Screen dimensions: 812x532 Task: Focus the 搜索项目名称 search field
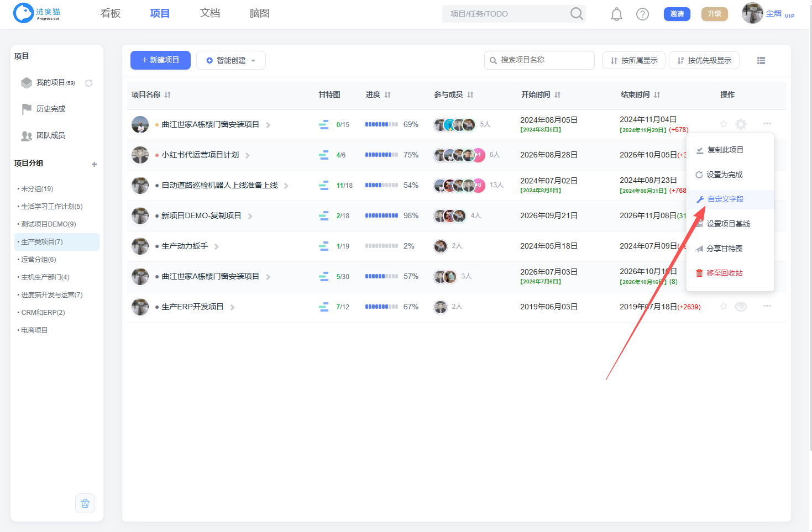tap(539, 60)
